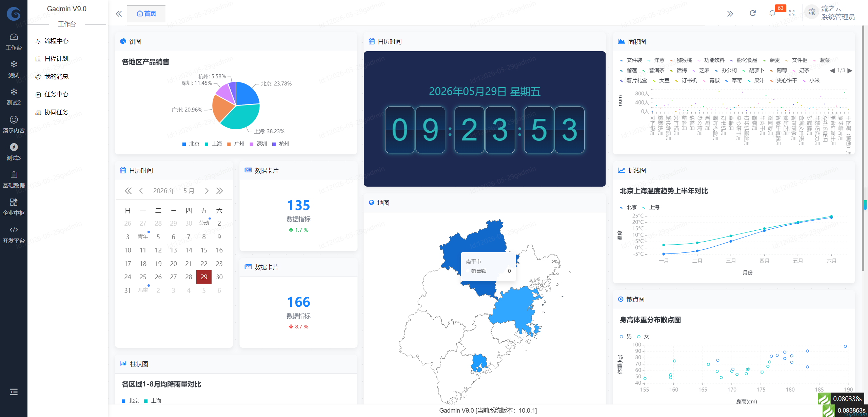The image size is (868, 417).
Task: Open the 2026 年 year picker
Action: [x=164, y=191]
